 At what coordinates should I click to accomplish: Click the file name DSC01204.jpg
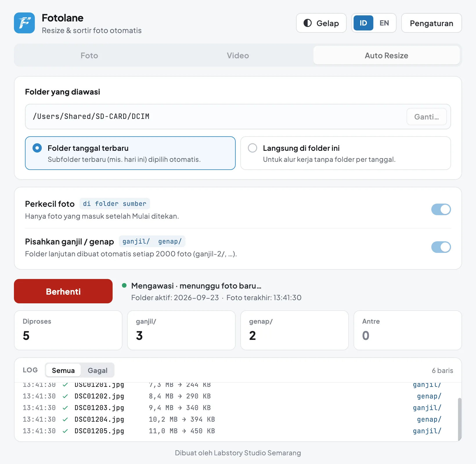[99, 419]
